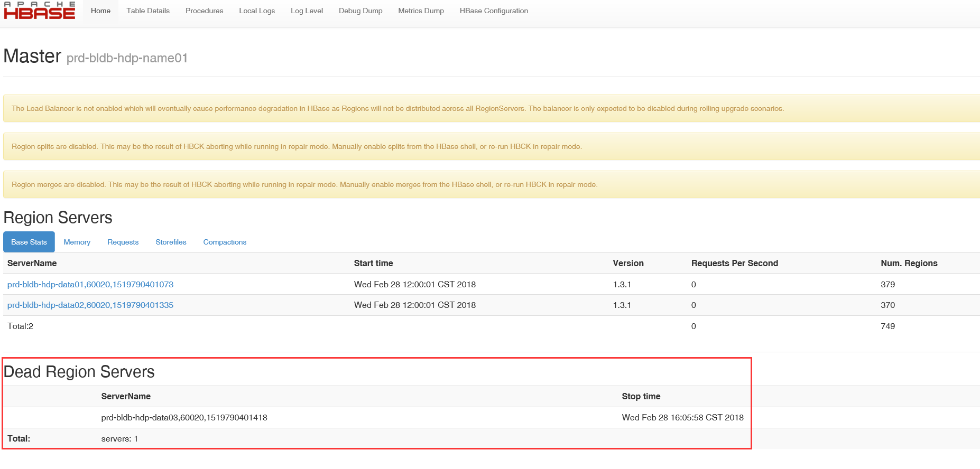
Task: Click the Load Balancer not enabled warning
Action: coord(492,108)
